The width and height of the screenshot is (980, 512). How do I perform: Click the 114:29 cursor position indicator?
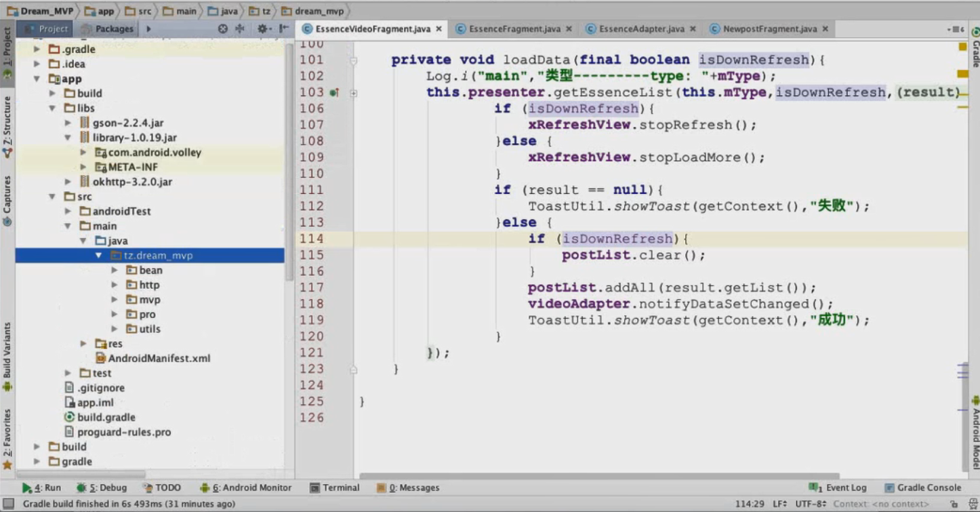click(x=751, y=504)
